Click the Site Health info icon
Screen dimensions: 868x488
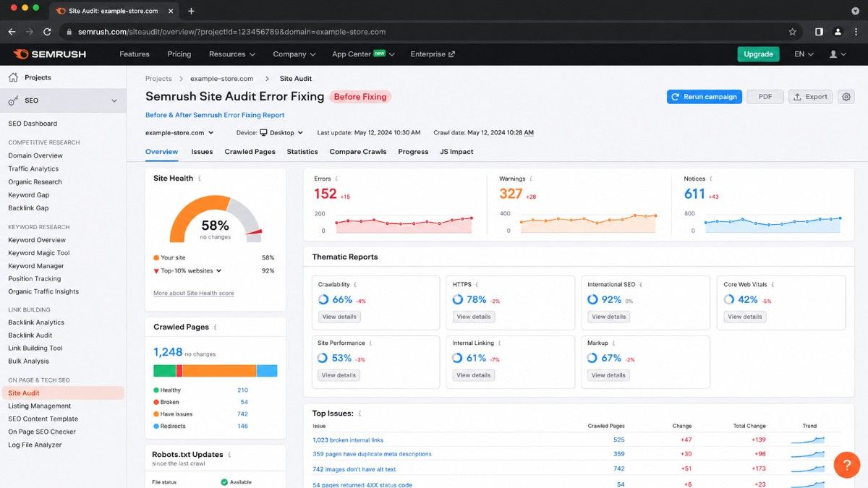pos(200,179)
